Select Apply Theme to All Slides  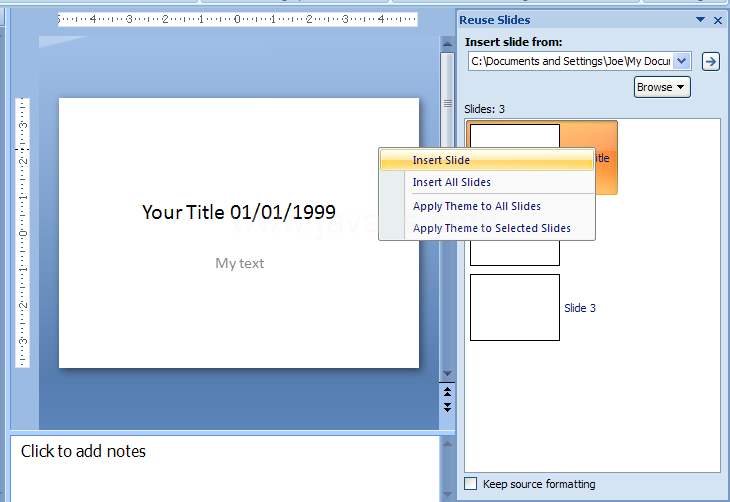(x=487, y=206)
